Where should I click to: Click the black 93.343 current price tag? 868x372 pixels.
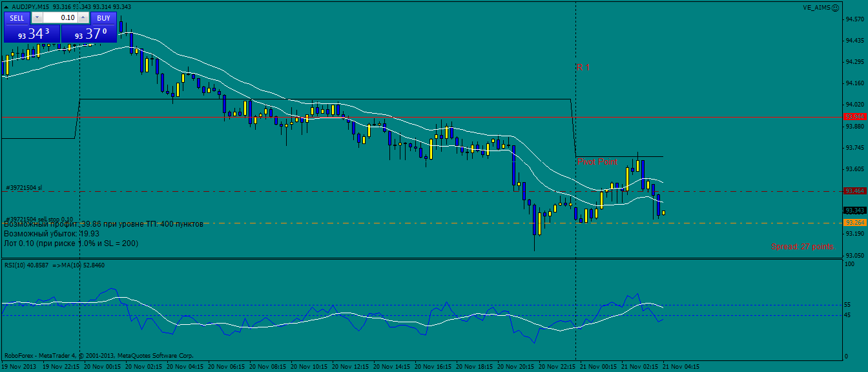[x=855, y=211]
